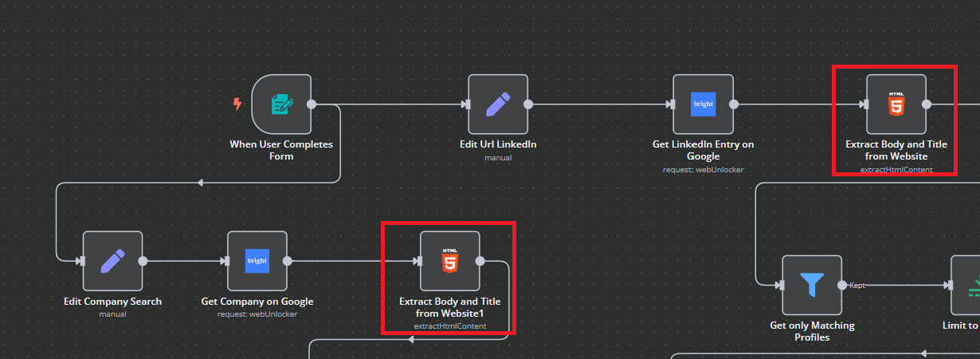Open the Get only Matching Profiles filter node
980x359 pixels.
point(812,285)
